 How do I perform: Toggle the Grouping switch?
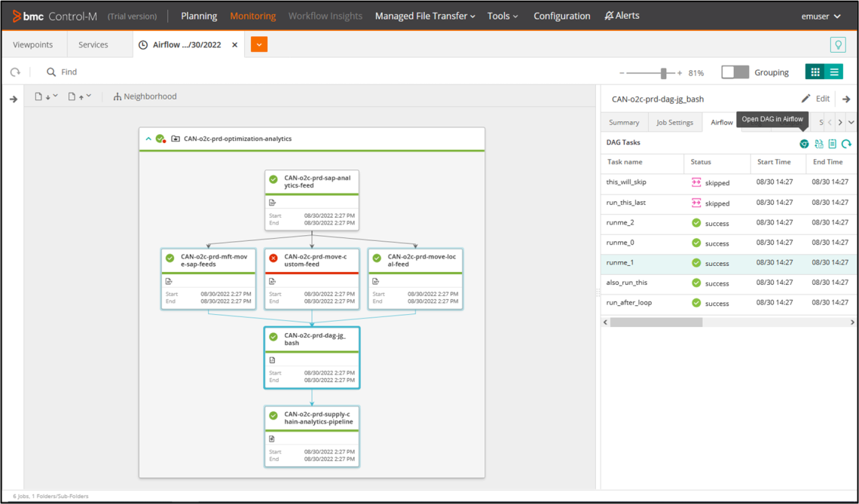[735, 72]
